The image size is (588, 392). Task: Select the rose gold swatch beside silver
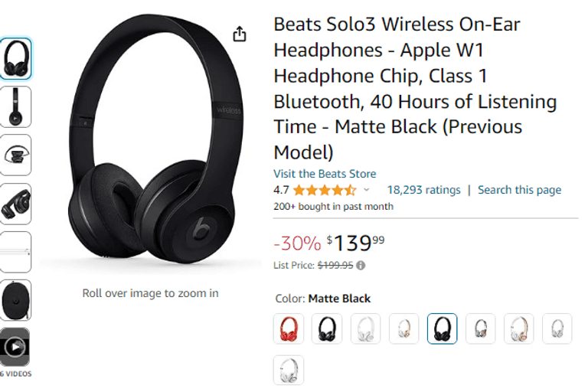(518, 329)
